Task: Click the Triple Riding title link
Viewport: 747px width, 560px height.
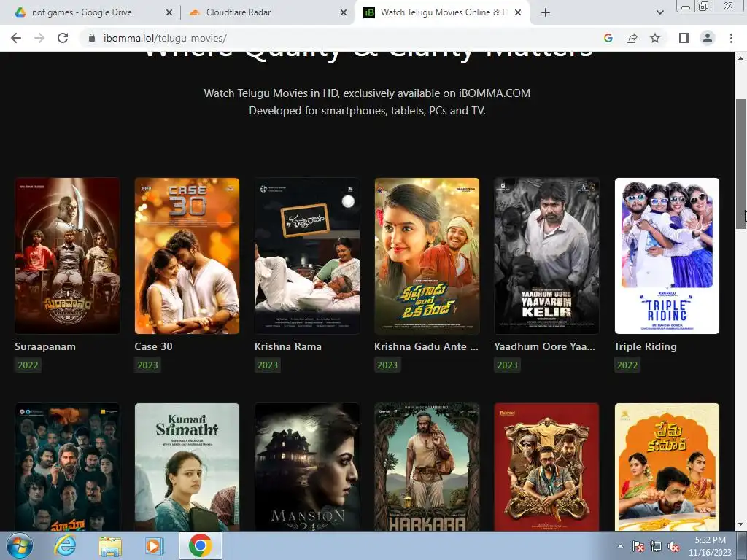Action: [x=646, y=346]
